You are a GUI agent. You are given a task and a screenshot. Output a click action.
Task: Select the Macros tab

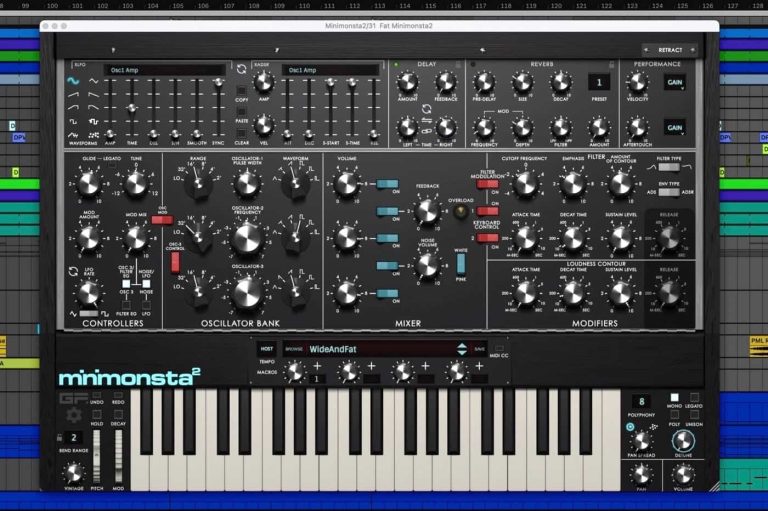[266, 372]
